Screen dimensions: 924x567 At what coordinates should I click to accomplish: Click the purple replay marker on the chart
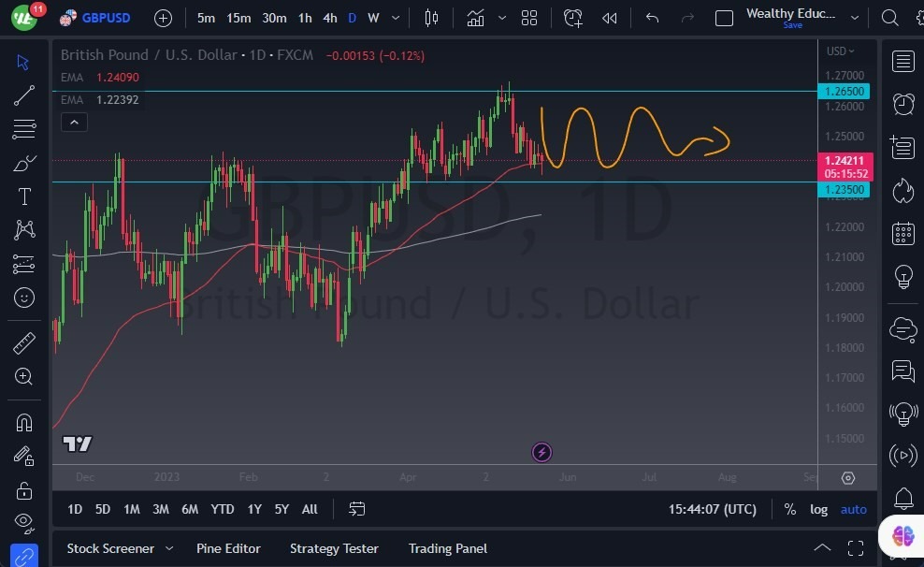541,452
